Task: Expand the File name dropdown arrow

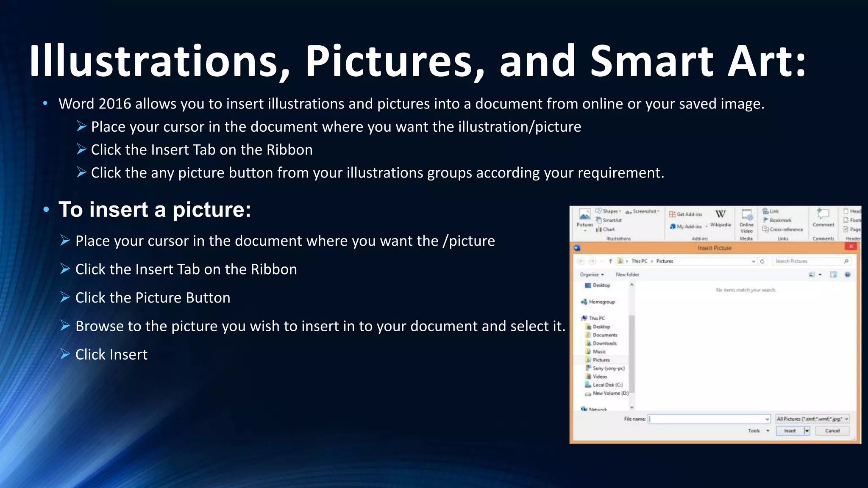Action: pos(767,419)
